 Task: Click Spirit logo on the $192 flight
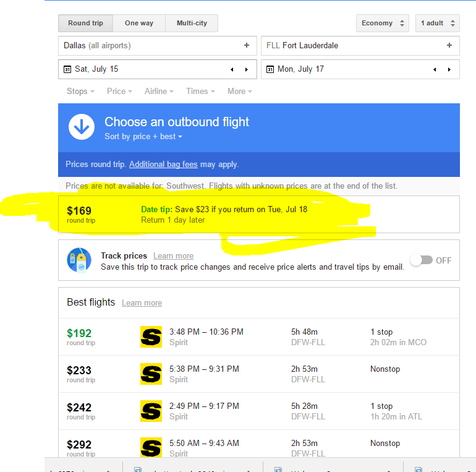(x=151, y=337)
